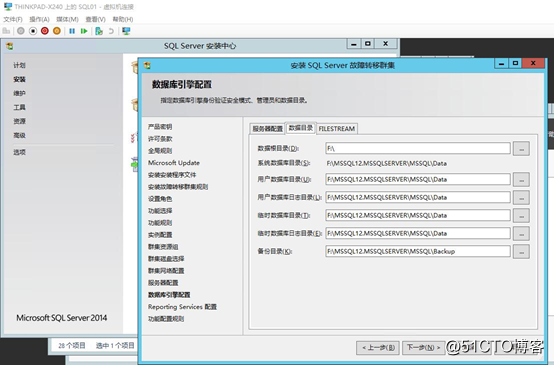Browse for the 备份目录 with the ... button
The height and width of the screenshot is (365, 554).
(x=521, y=252)
